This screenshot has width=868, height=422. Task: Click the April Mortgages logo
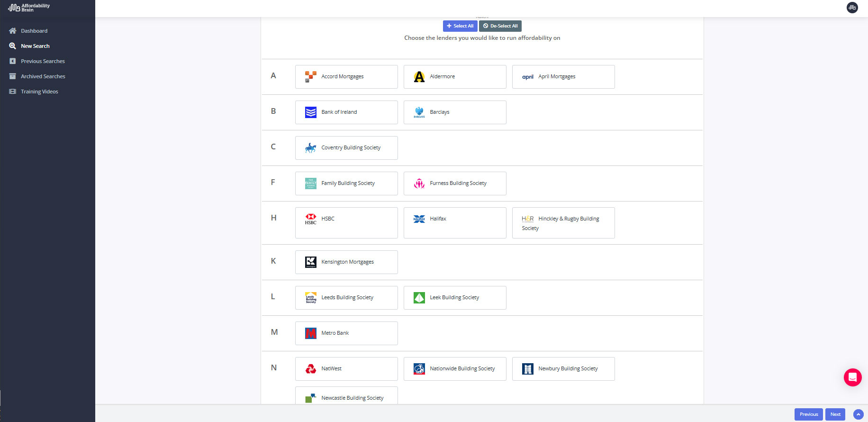528,77
